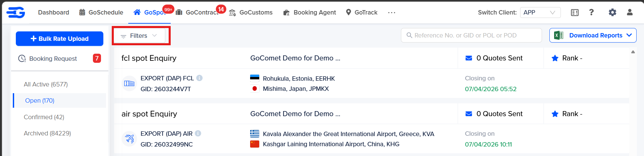Open Booking Request in the sidebar
The width and height of the screenshot is (644, 156).
pos(60,59)
